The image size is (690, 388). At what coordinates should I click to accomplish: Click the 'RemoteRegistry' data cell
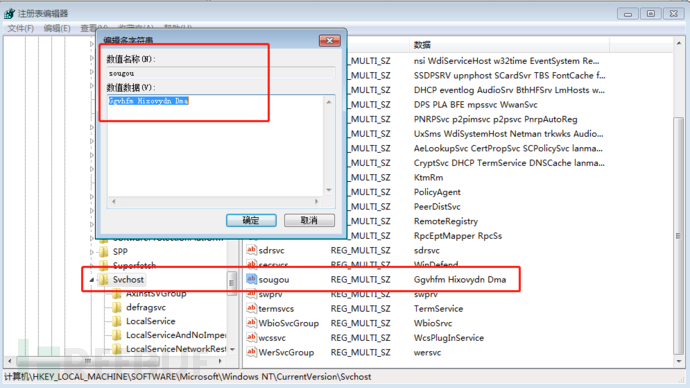point(445,221)
